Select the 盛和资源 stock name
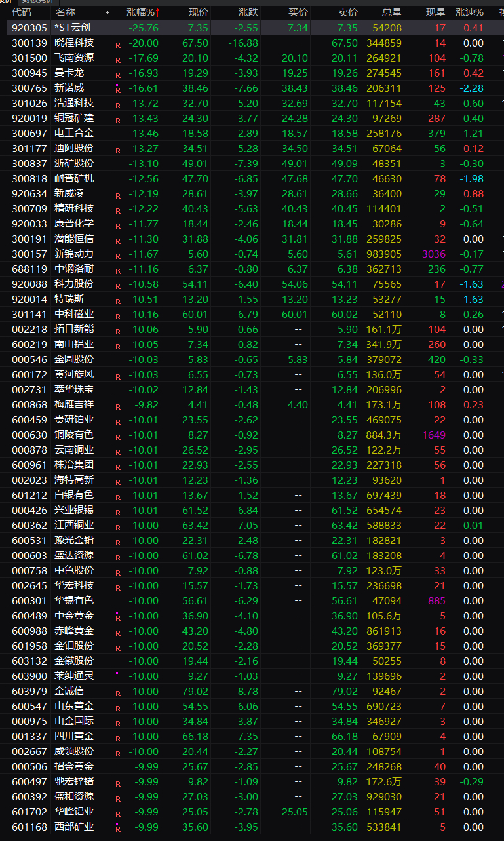Screen dimensions: 504x841 [74, 796]
